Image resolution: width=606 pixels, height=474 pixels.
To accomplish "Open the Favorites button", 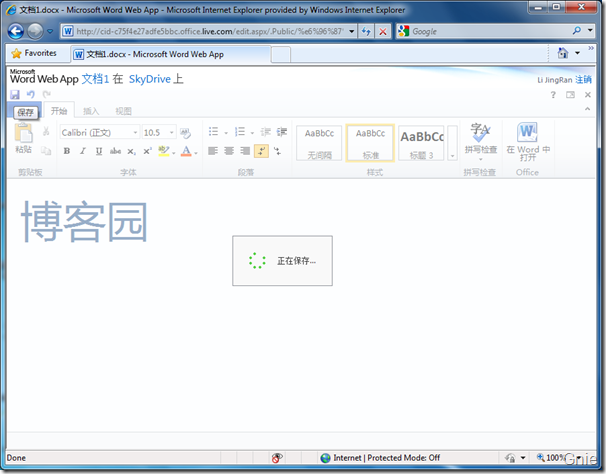I will click(34, 53).
